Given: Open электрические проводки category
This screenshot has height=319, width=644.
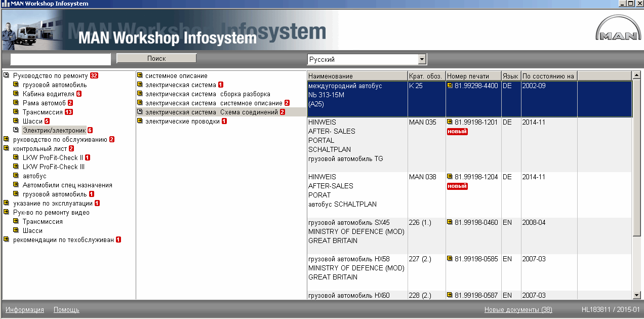Looking at the screenshot, I should click(x=183, y=121).
